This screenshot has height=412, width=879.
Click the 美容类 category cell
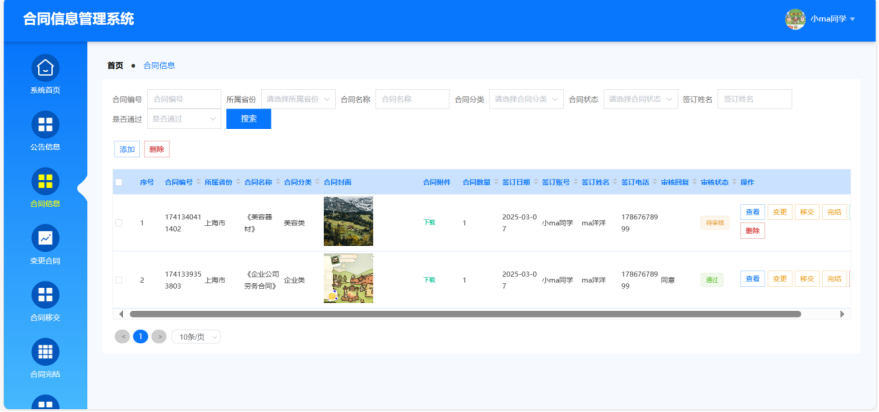[x=294, y=223]
